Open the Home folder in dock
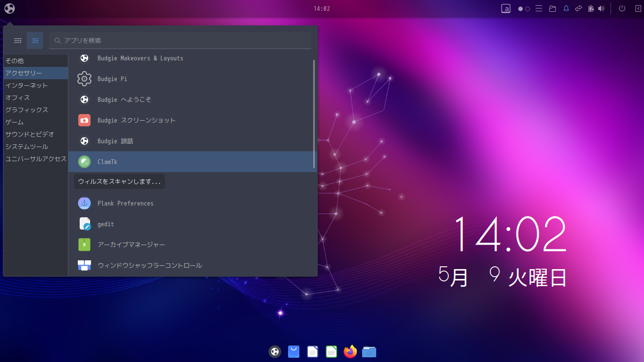The image size is (644, 362). (369, 352)
